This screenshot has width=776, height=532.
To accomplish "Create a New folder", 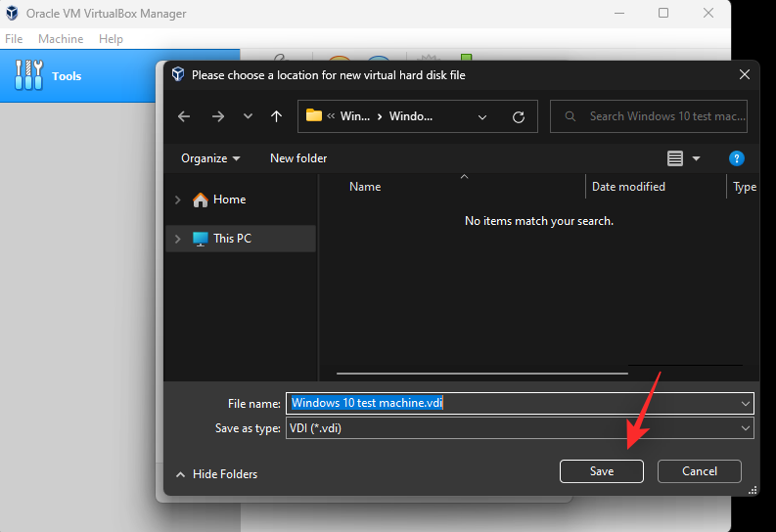I will [298, 158].
